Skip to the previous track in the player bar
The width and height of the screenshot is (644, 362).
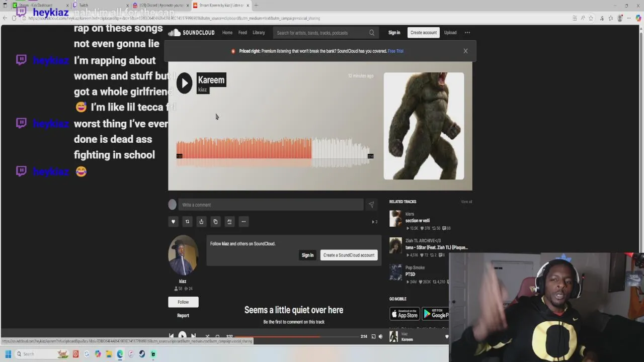[171, 336]
